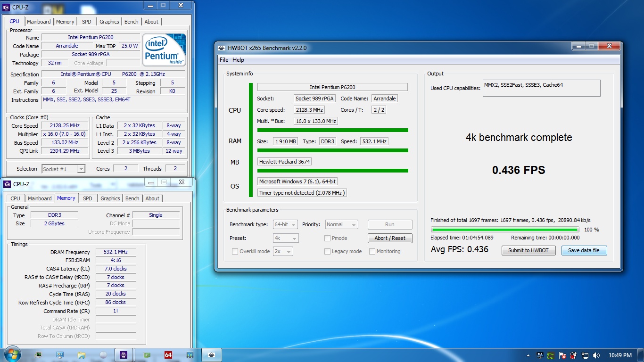Switch to Mainboard tab in CPU-Z processor window
Screen dimensions: 644x362
coord(39,22)
